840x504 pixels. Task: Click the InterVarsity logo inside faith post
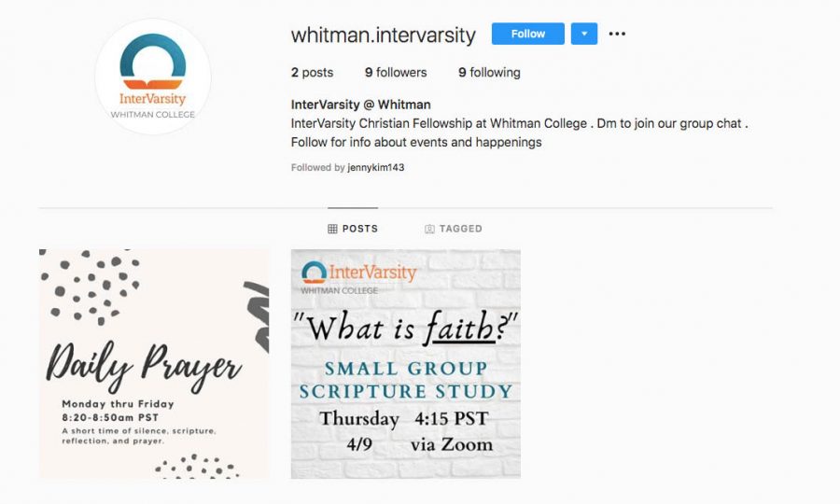(358, 277)
